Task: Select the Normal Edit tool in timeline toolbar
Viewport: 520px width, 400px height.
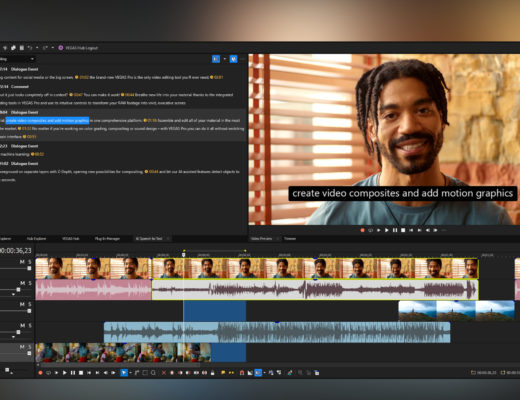Action: 124,373
